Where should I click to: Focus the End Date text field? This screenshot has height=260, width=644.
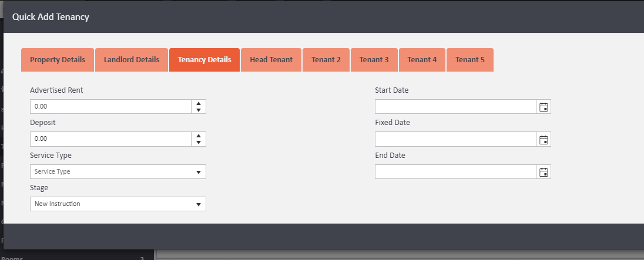click(x=455, y=171)
